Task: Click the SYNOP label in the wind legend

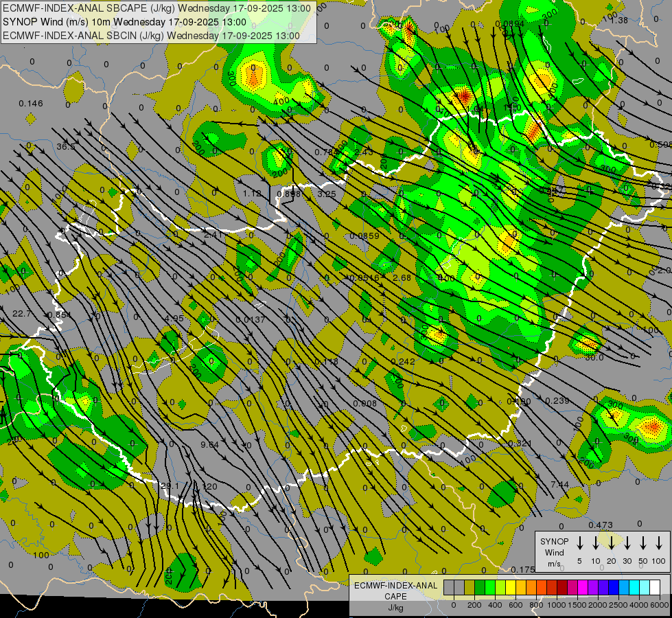Action: pyautogui.click(x=554, y=541)
